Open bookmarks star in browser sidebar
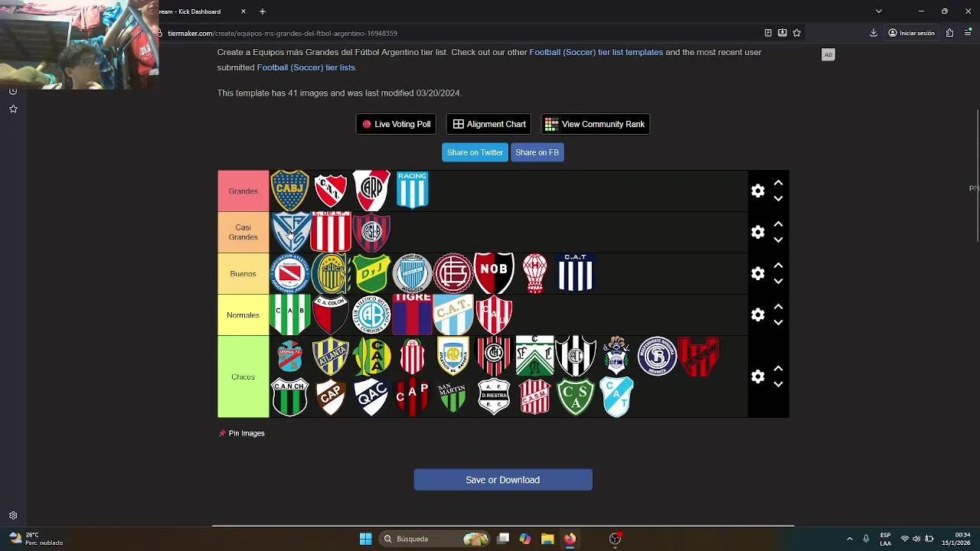 coord(13,109)
